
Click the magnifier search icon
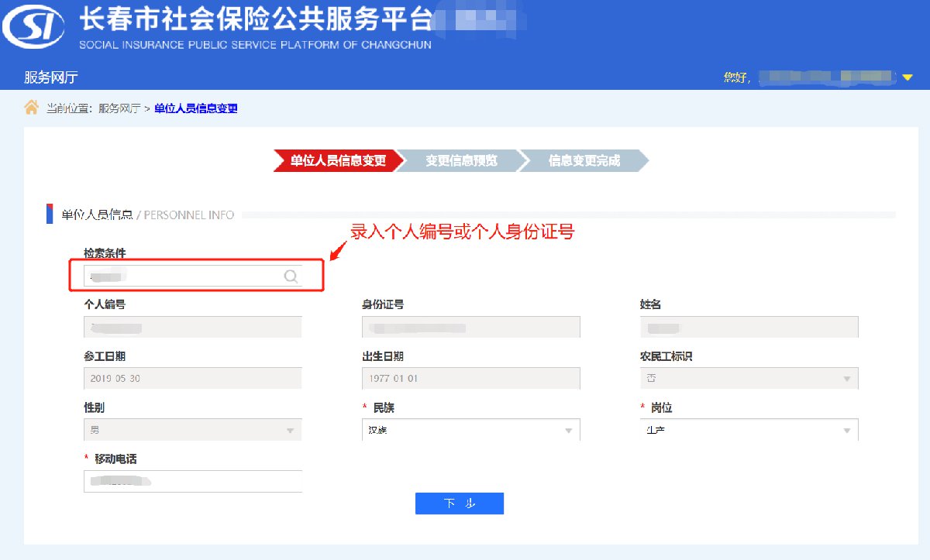291,277
